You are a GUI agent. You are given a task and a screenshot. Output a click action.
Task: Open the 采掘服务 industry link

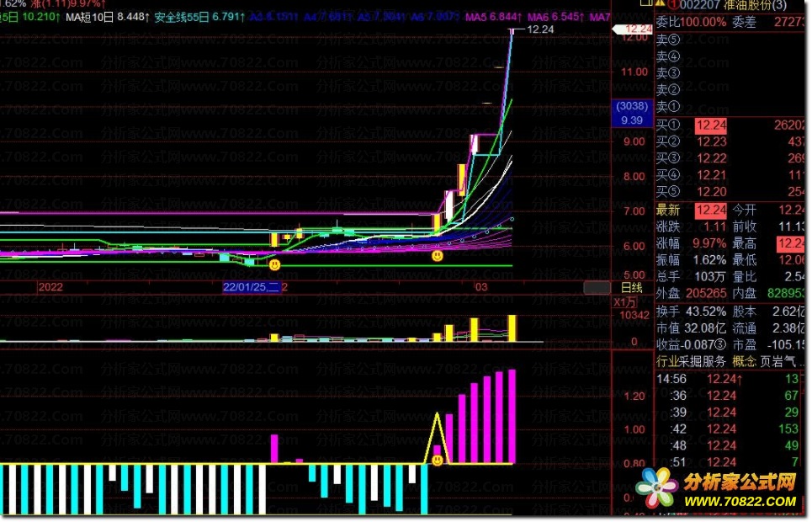tap(703, 361)
